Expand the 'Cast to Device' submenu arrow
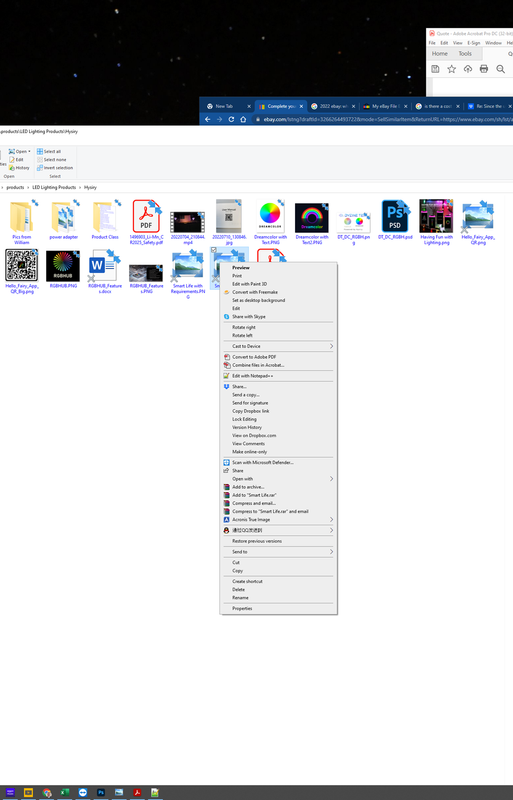 331,346
